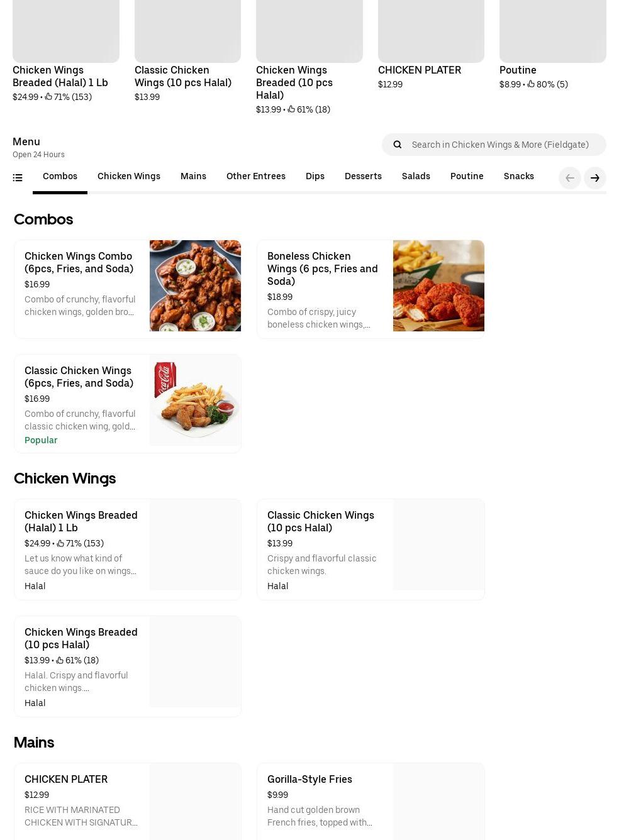Viewport: 619px width, 840px height.
Task: Select the Combos category tab
Action: (60, 176)
